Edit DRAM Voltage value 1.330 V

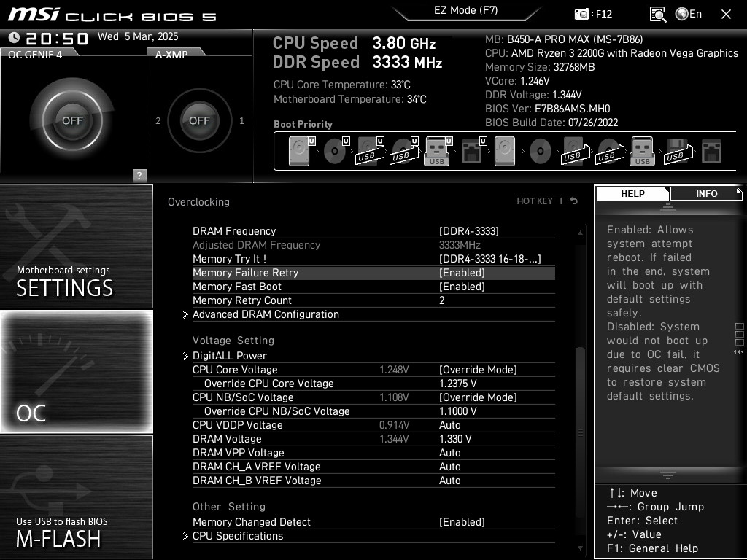click(455, 439)
